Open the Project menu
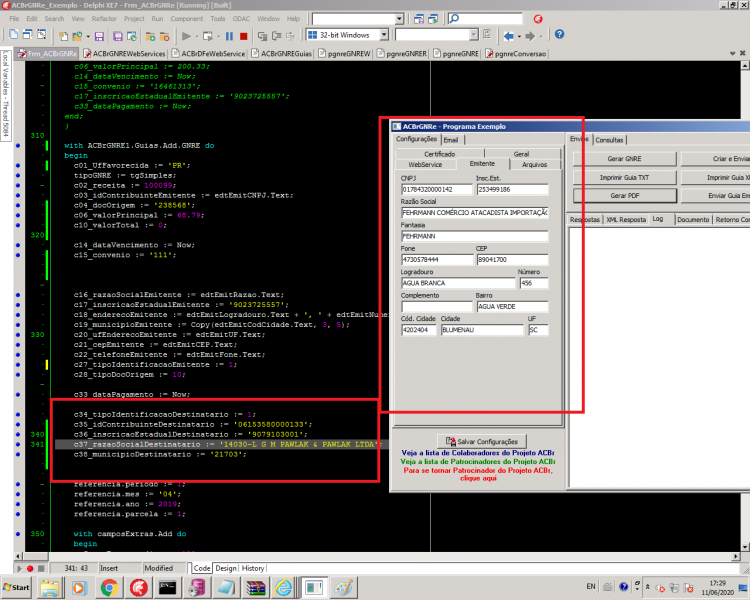 134,19
